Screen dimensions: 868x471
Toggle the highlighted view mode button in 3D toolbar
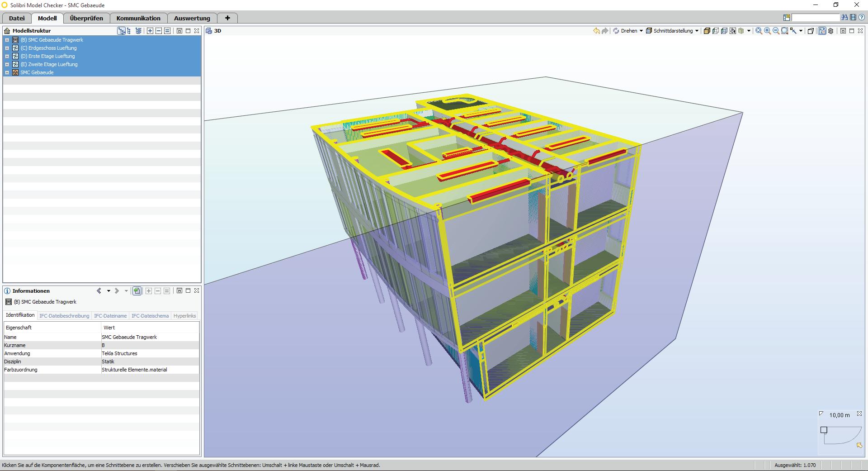(x=822, y=31)
